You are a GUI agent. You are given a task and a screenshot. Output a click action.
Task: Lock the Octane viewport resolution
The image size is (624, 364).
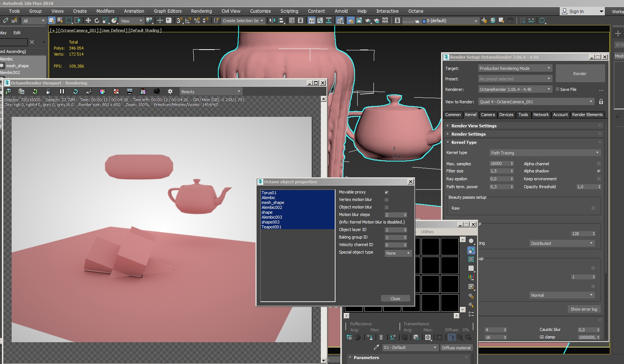click(x=48, y=91)
